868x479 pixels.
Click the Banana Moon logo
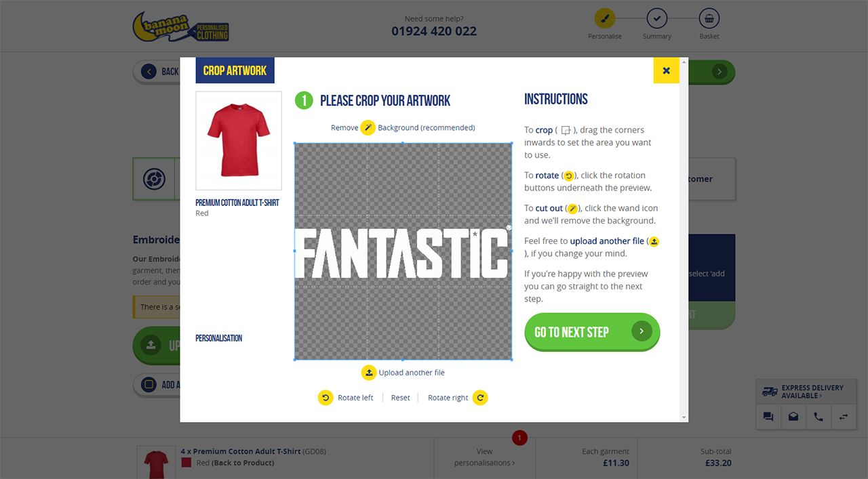coord(180,26)
